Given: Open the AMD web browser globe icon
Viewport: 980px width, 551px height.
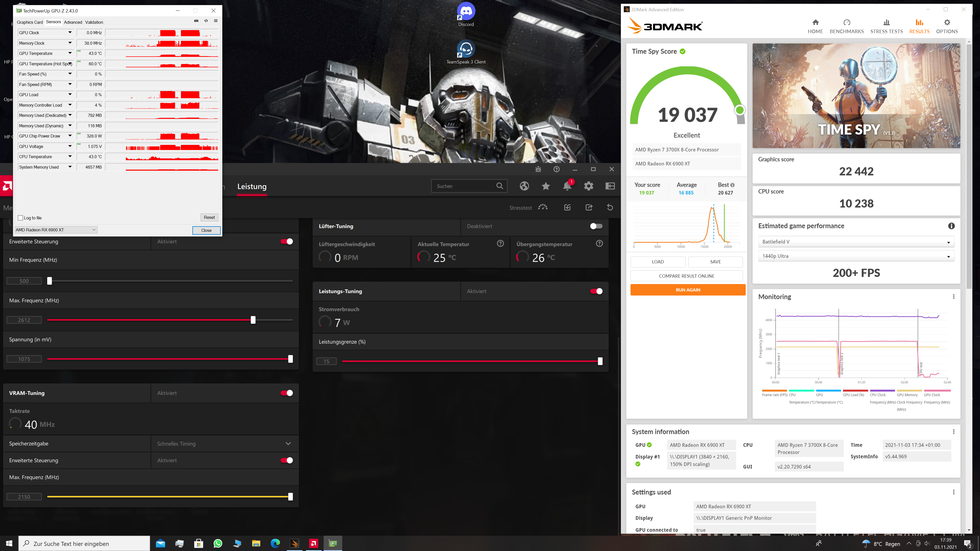Looking at the screenshot, I should point(524,186).
